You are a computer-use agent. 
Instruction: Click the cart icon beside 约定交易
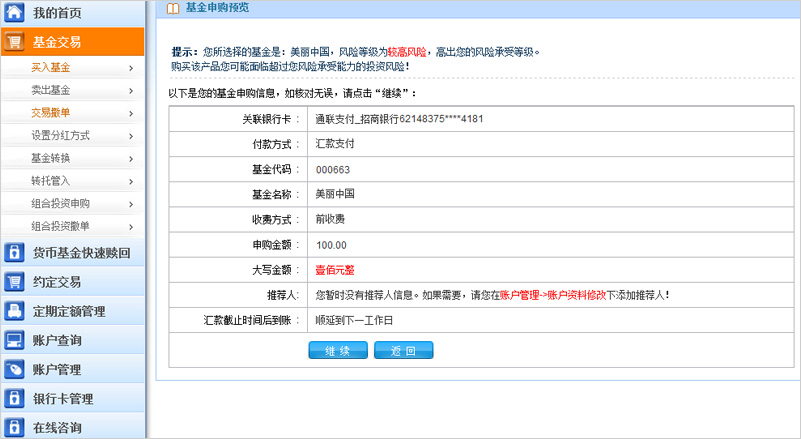click(x=15, y=282)
